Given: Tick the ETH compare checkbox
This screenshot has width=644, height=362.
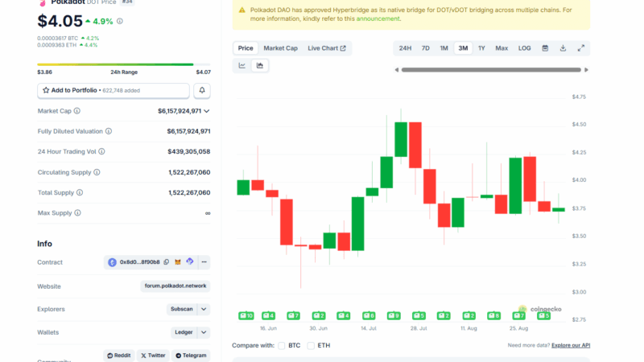Looking at the screenshot, I should click(311, 346).
